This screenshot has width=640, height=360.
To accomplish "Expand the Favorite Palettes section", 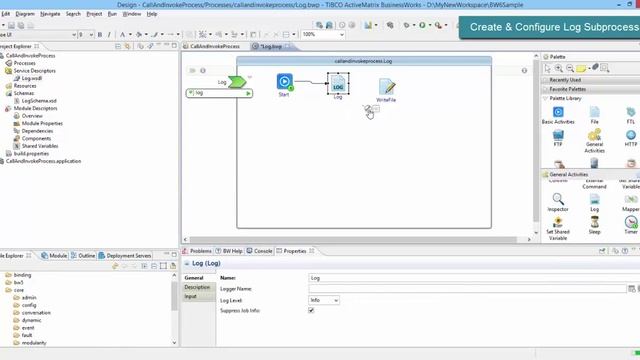I will point(567,89).
